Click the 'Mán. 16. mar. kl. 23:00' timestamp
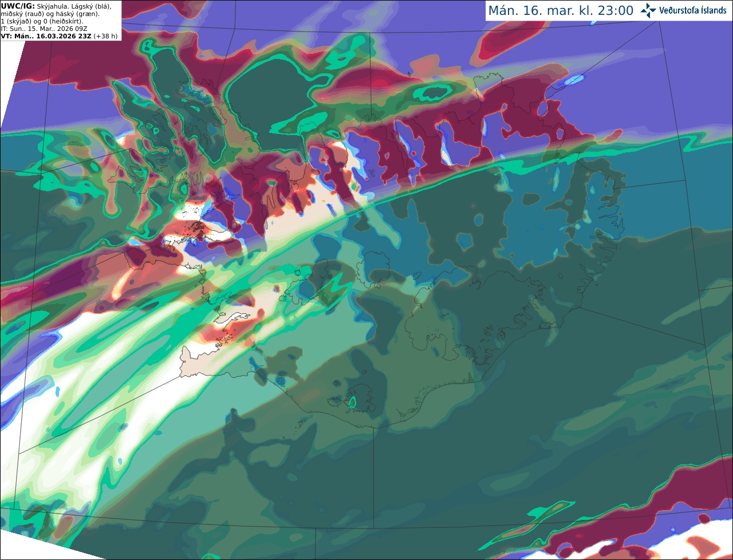The width and height of the screenshot is (733, 560). click(561, 11)
